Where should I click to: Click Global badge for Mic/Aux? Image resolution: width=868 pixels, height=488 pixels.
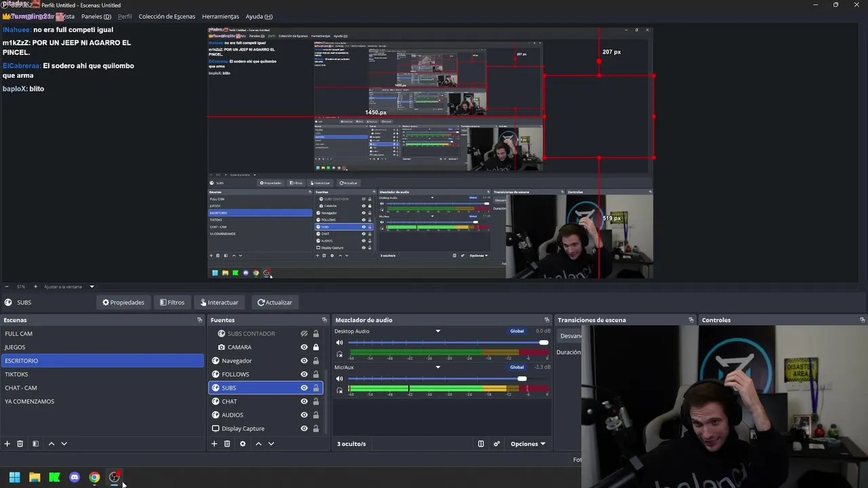pos(517,367)
